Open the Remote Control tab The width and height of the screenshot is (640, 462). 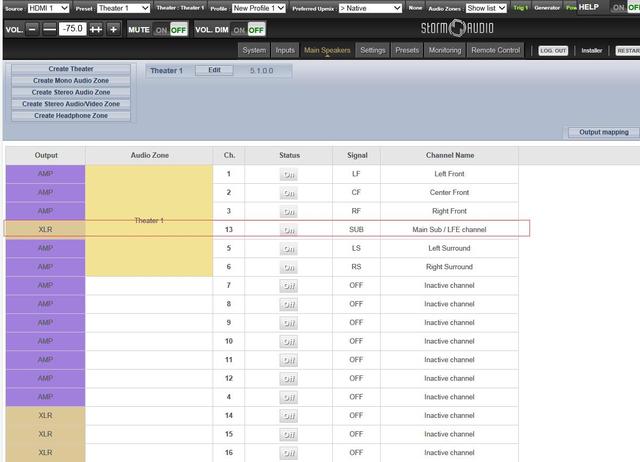click(x=496, y=50)
